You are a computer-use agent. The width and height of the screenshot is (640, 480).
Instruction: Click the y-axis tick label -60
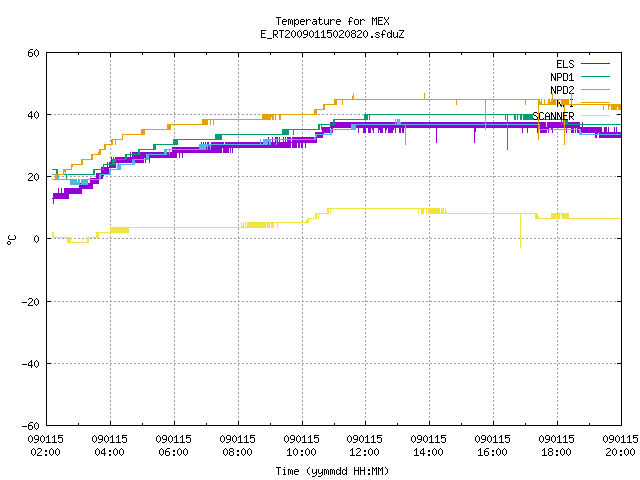(x=31, y=426)
